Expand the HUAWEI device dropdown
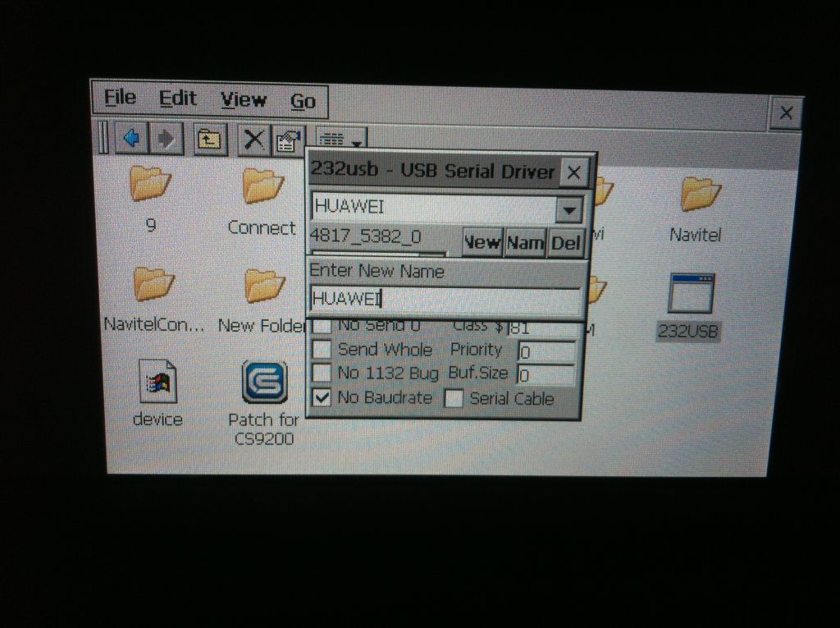The height and width of the screenshot is (628, 840). pyautogui.click(x=568, y=209)
